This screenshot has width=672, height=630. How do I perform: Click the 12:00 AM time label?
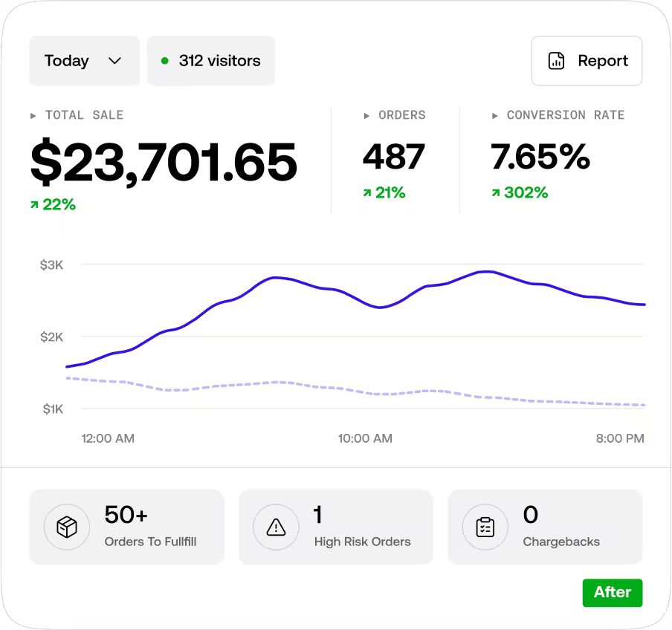[108, 438]
